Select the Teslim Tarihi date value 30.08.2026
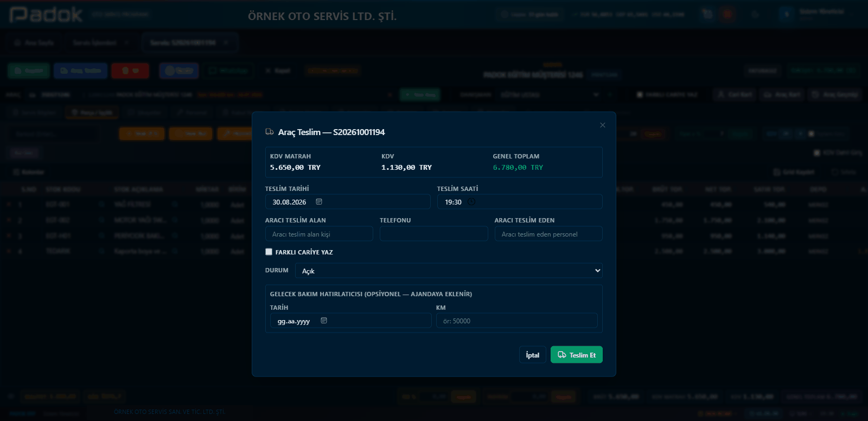The width and height of the screenshot is (868, 421). pos(289,202)
